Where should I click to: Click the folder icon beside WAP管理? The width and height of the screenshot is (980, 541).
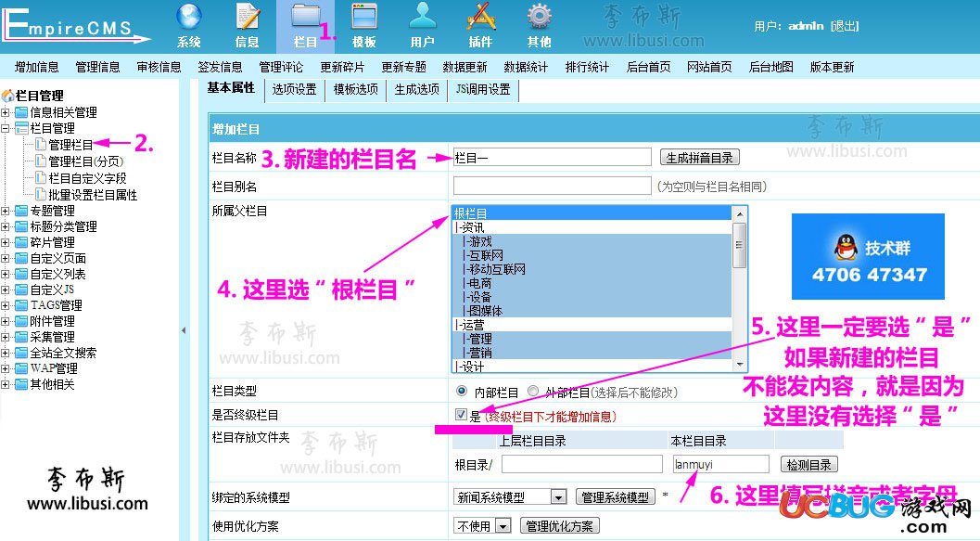click(x=22, y=368)
